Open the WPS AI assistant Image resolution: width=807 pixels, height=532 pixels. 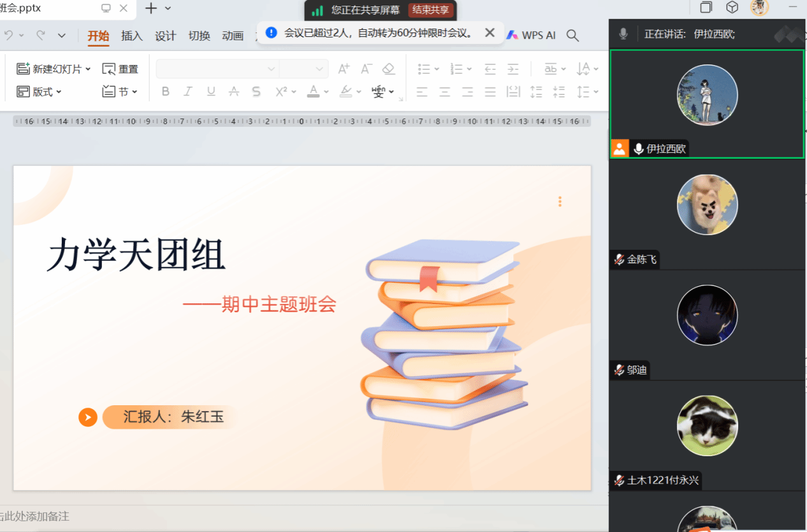[x=531, y=35]
